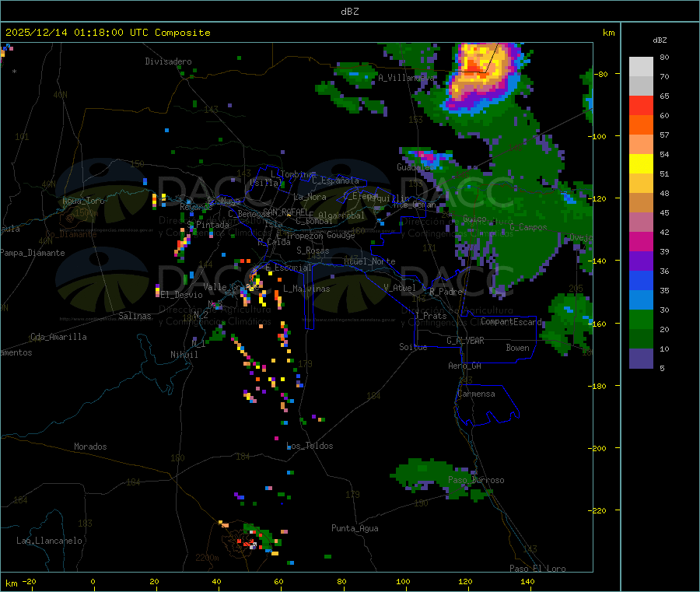Click the "Morados" map label
This screenshot has height=592, width=700.
tap(90, 447)
